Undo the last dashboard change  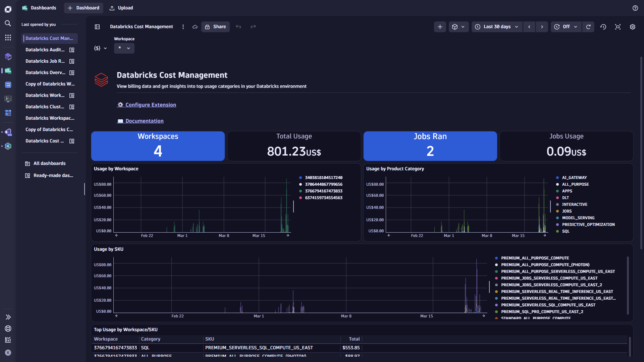tap(238, 26)
